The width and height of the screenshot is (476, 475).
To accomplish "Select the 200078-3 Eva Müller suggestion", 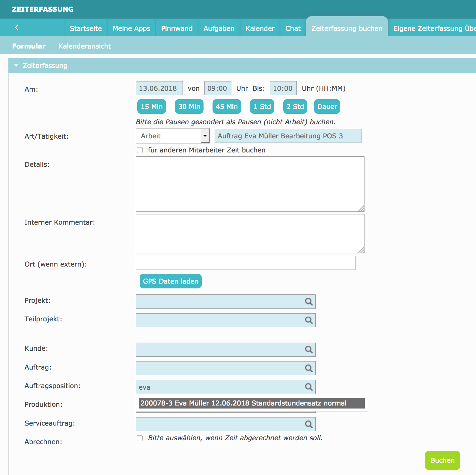I will point(252,403).
